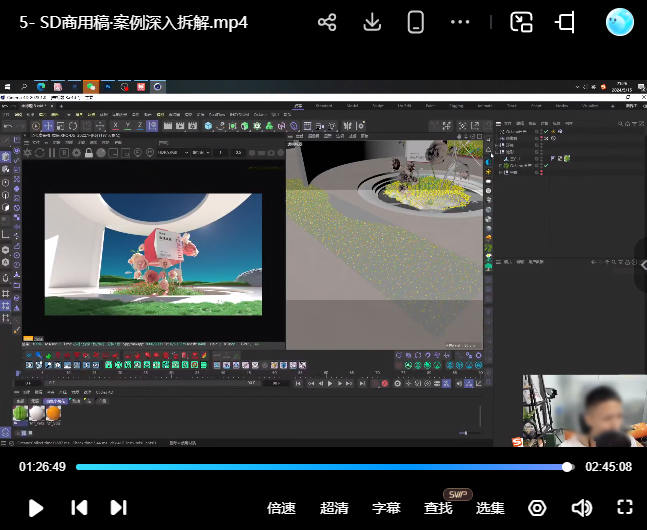Mute the audio with the speaker icon
The width and height of the screenshot is (647, 530).
click(x=581, y=508)
